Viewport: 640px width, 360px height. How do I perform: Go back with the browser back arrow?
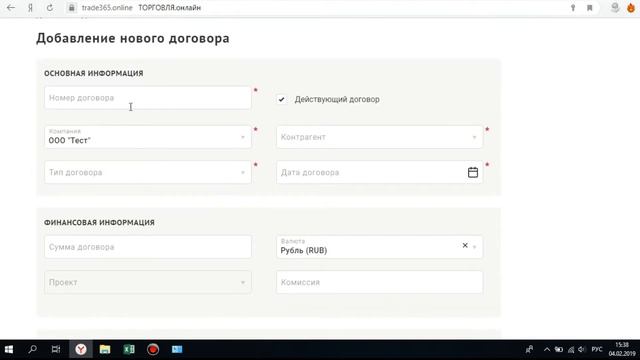(x=11, y=8)
